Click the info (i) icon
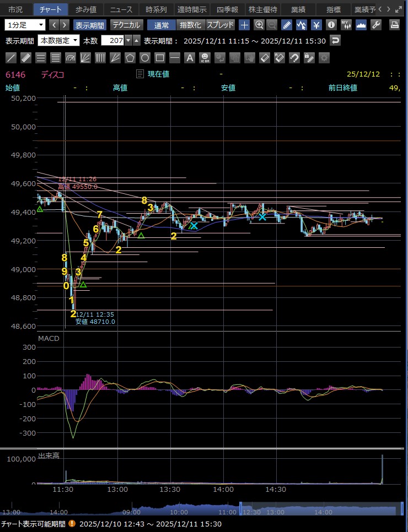The width and height of the screenshot is (408, 532). point(331,25)
